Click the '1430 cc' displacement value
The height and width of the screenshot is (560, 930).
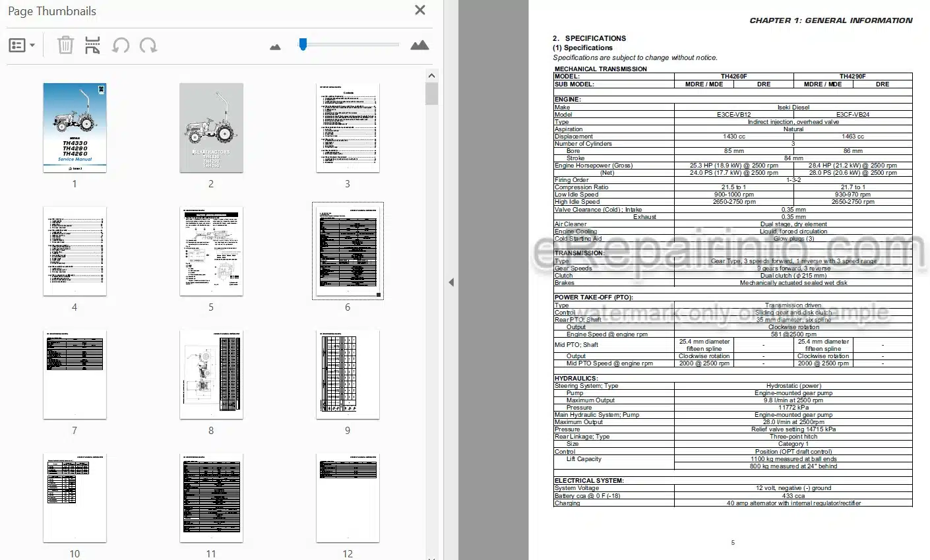tap(733, 137)
